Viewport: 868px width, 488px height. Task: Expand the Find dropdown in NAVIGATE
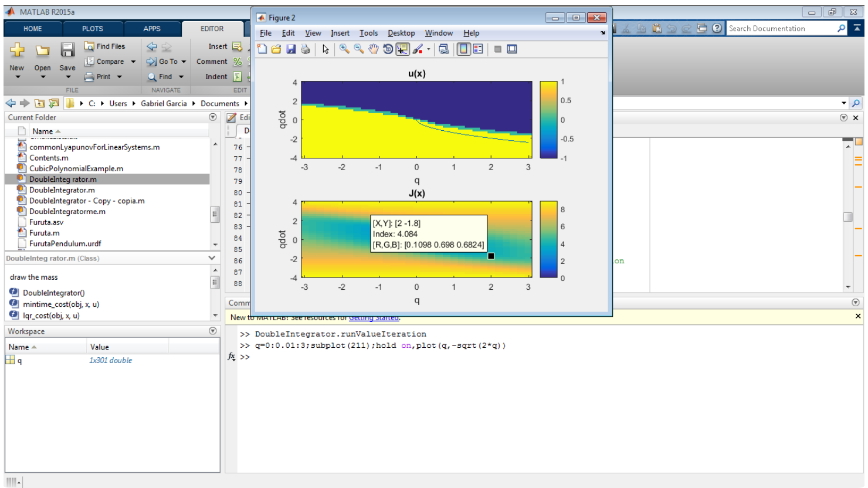(181, 77)
